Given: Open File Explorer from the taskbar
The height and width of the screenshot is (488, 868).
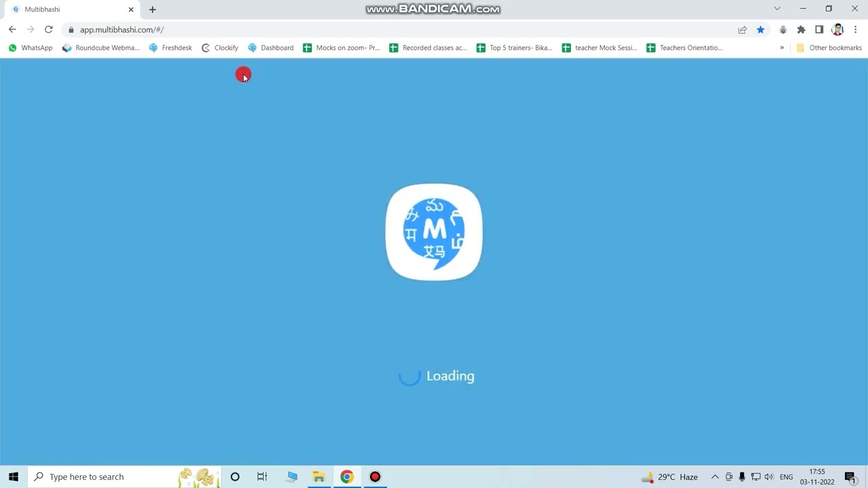Looking at the screenshot, I should tap(319, 477).
